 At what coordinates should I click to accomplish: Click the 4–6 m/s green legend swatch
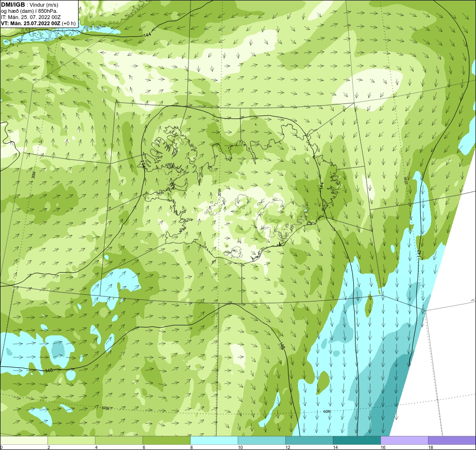tap(119, 440)
